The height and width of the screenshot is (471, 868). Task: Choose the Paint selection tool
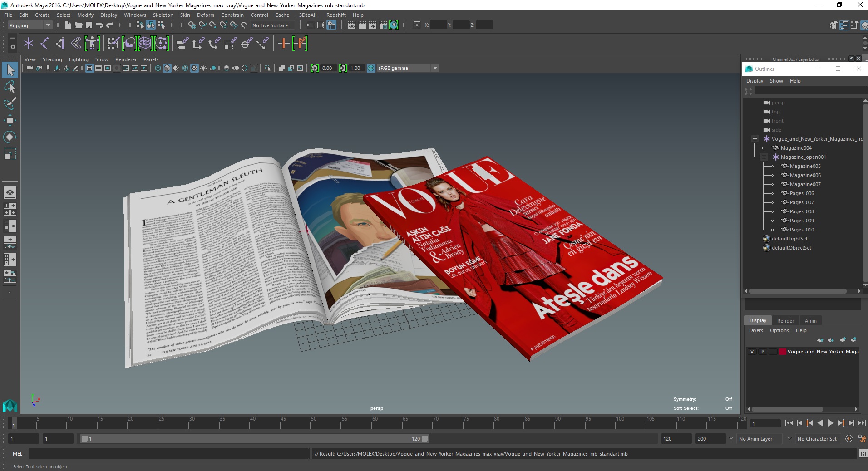10,103
